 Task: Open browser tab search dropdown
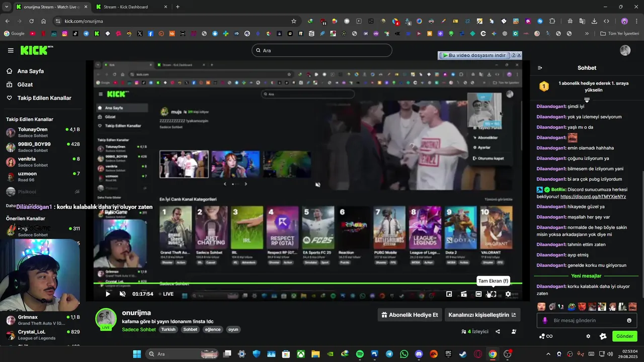coord(6,7)
